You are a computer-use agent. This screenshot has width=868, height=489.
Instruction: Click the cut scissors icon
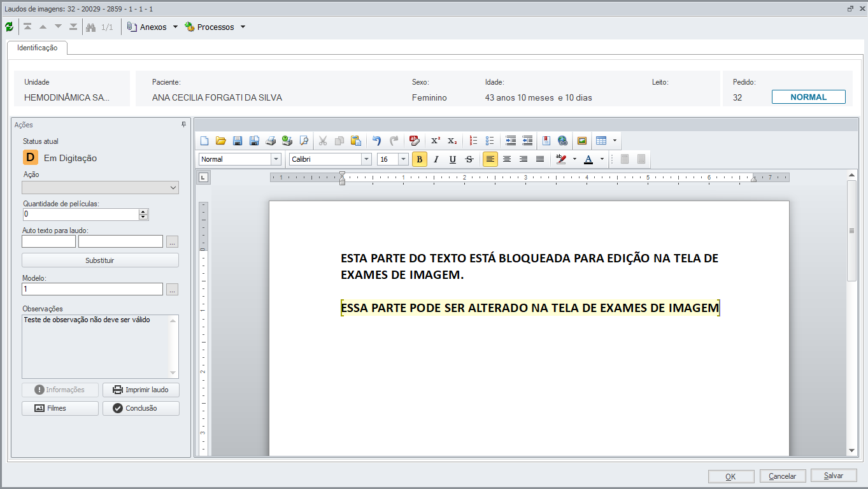pos(323,141)
